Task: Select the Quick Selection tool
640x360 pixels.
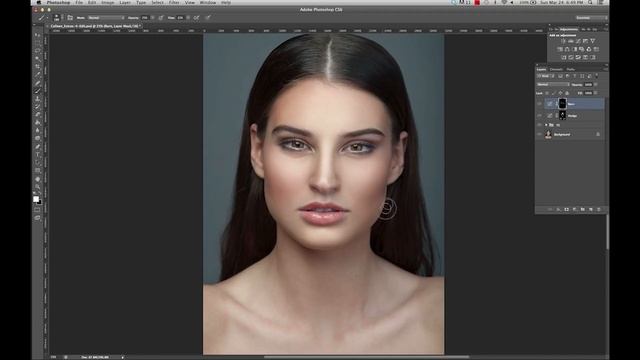Action: tap(38, 59)
